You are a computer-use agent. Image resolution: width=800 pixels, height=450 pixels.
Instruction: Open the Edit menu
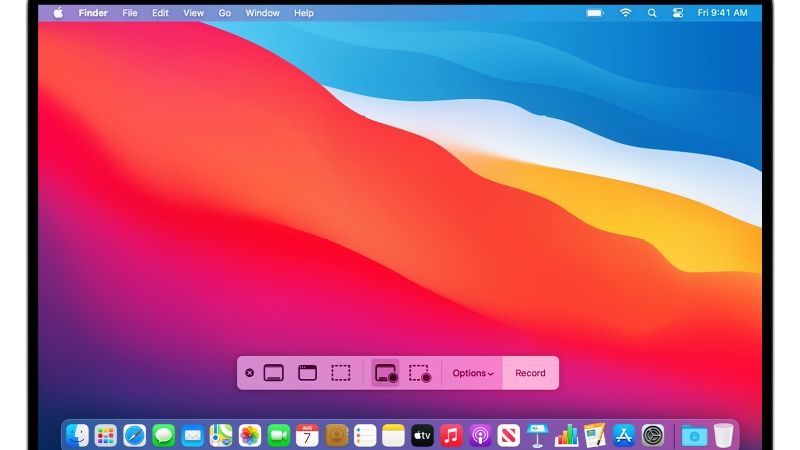point(160,13)
